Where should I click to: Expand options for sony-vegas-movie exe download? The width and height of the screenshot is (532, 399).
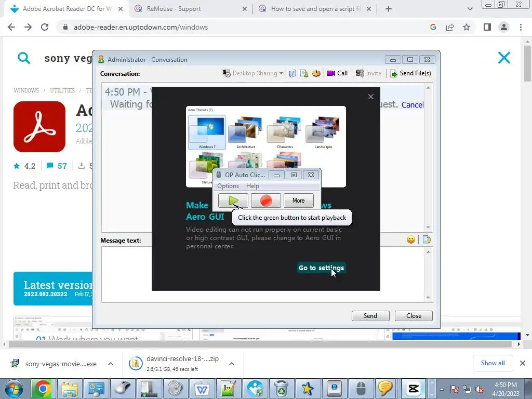coord(111,364)
